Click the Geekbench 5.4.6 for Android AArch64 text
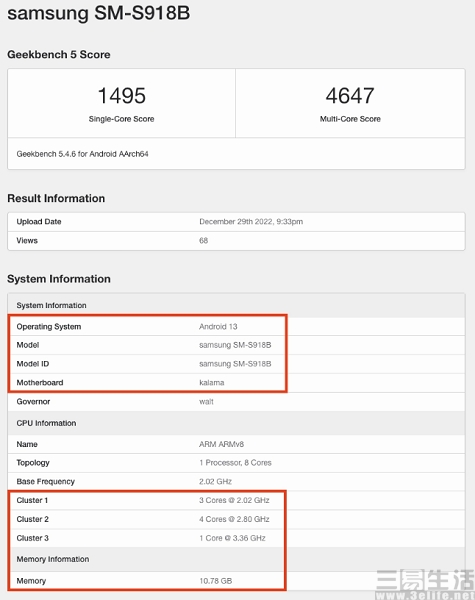 point(82,154)
